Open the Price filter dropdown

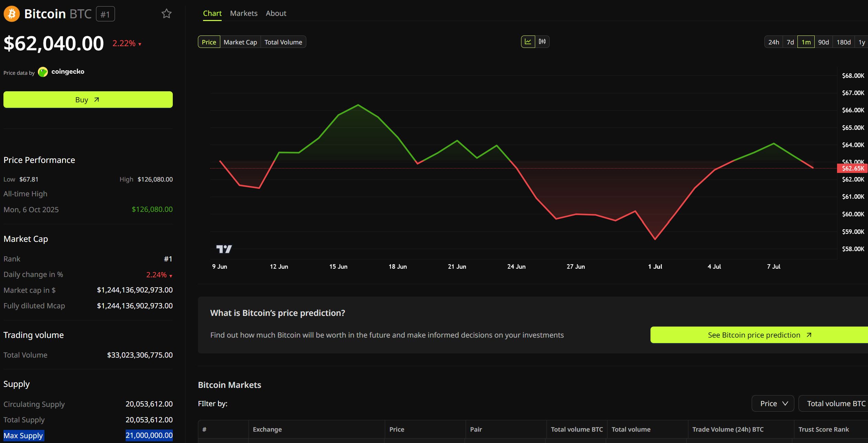[773, 403]
